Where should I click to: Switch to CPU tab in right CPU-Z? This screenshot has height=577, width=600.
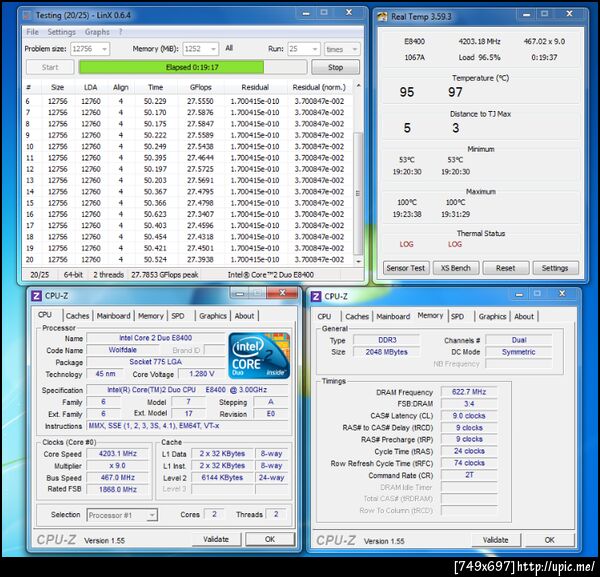[x=324, y=316]
